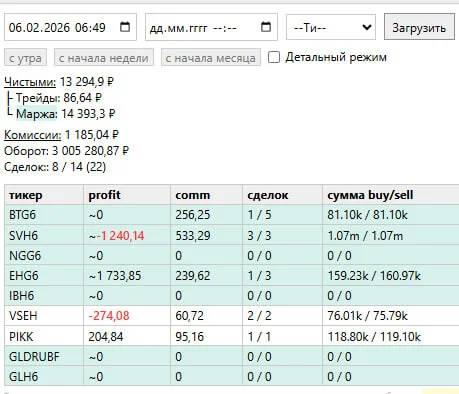Click the profit value 204,84

pos(106,337)
